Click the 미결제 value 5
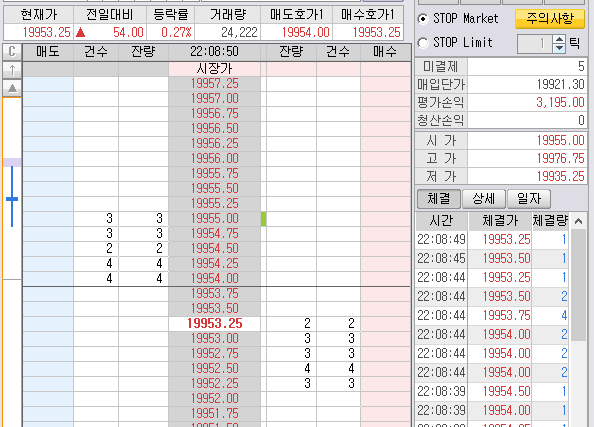 click(x=527, y=67)
